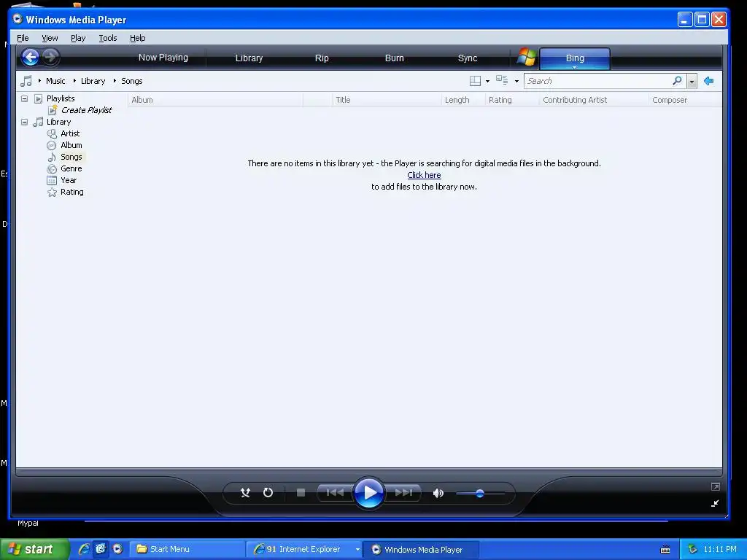
Task: Click the Play button
Action: tap(369, 492)
